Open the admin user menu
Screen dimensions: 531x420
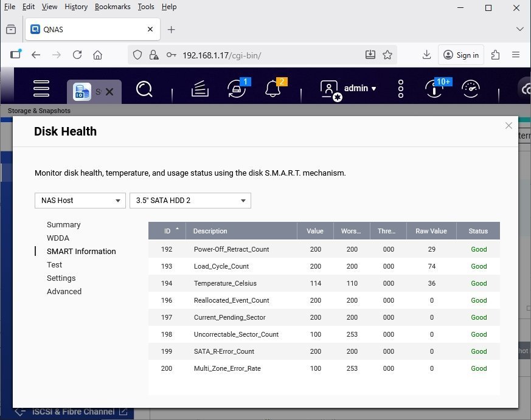(x=349, y=89)
